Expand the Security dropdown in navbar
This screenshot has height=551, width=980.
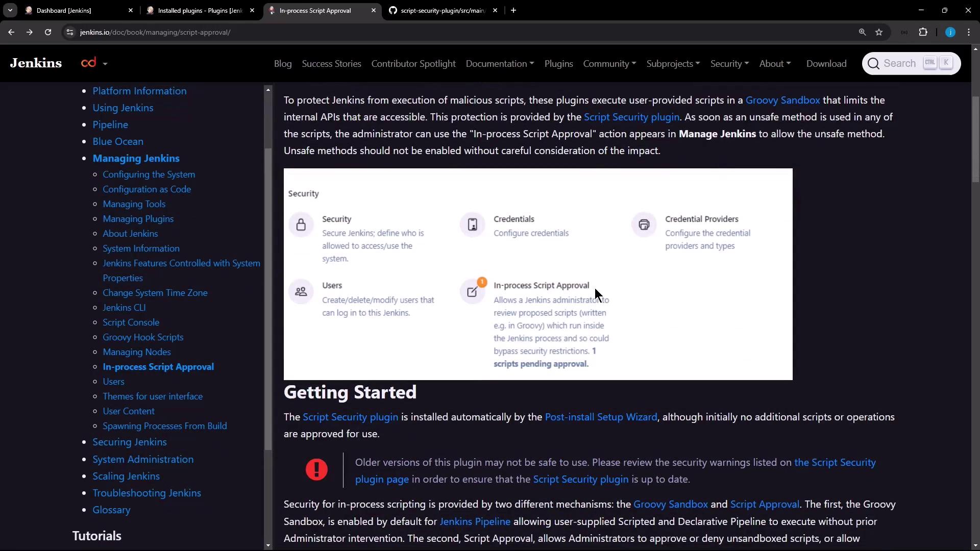[x=729, y=64]
